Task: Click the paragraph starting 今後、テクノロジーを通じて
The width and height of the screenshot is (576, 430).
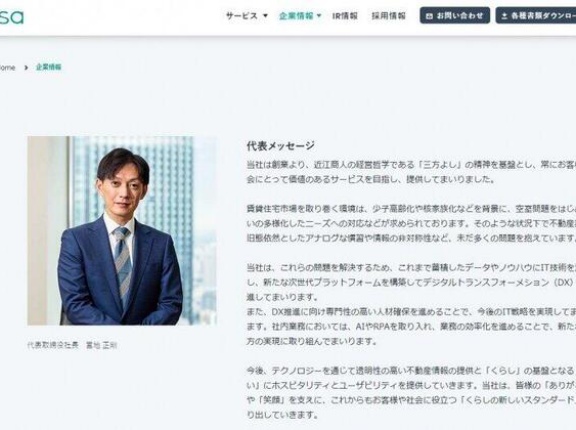Action: point(411,393)
